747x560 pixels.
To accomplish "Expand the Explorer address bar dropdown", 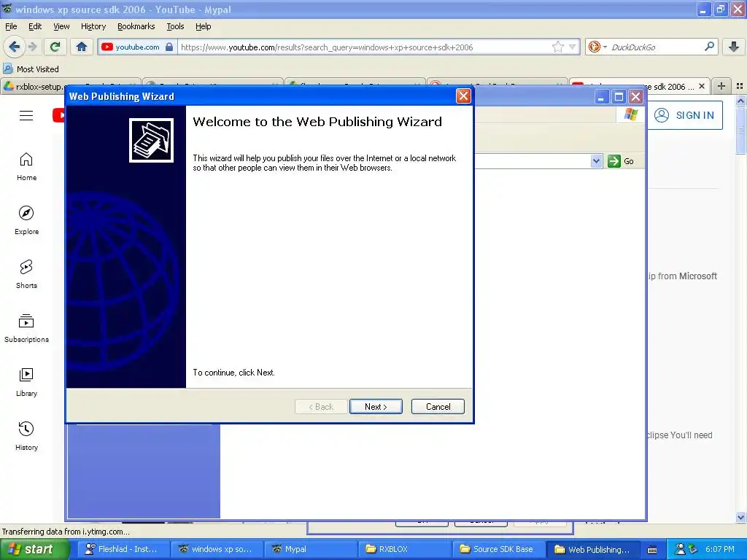I will pyautogui.click(x=597, y=161).
